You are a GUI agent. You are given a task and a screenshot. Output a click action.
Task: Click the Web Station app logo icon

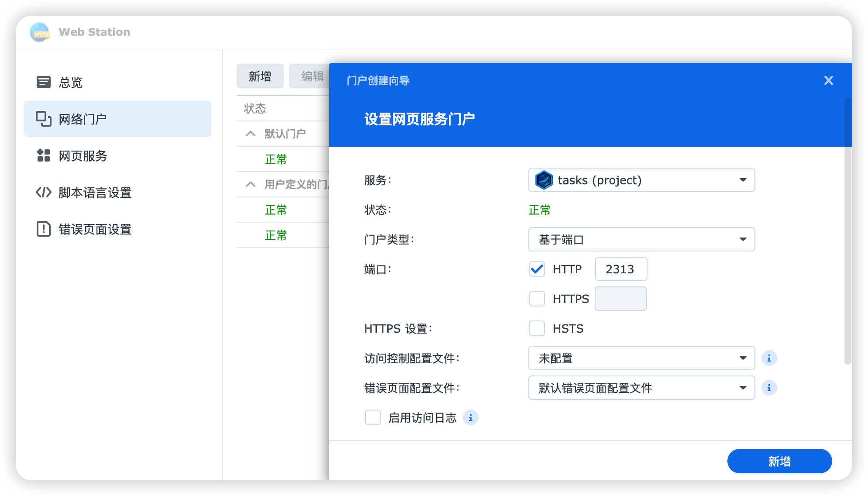pos(40,32)
